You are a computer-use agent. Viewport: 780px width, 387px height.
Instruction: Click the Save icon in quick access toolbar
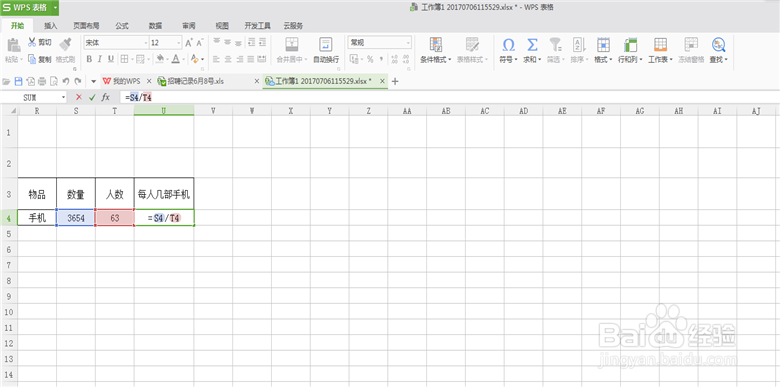pos(18,81)
